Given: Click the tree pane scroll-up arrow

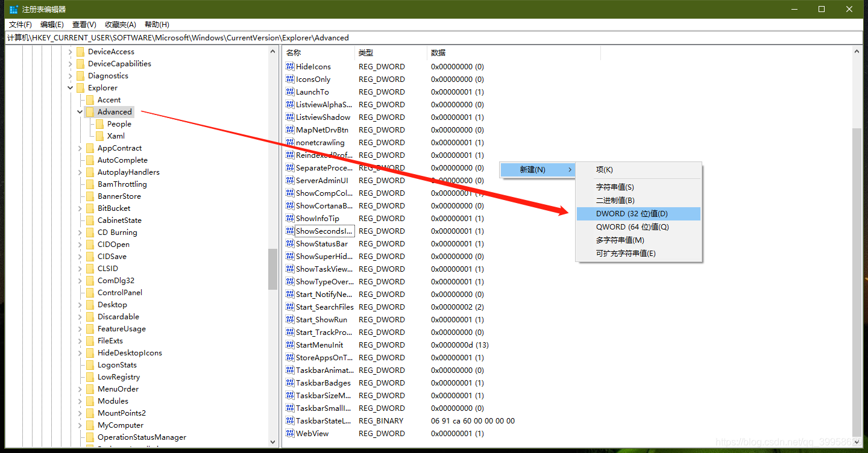Looking at the screenshot, I should [x=273, y=52].
